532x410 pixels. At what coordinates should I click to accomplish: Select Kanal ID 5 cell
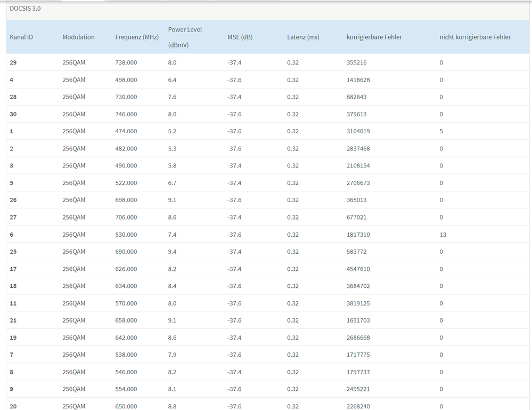point(12,183)
